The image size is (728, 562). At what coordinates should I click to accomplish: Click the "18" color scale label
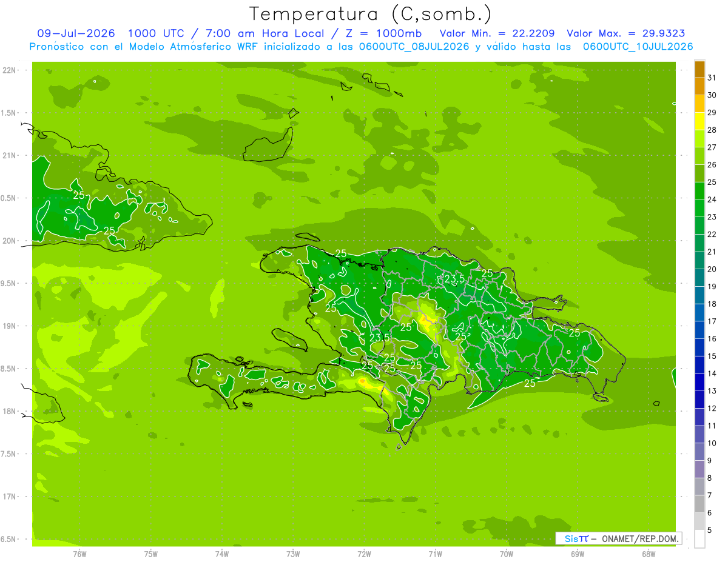[x=712, y=304]
